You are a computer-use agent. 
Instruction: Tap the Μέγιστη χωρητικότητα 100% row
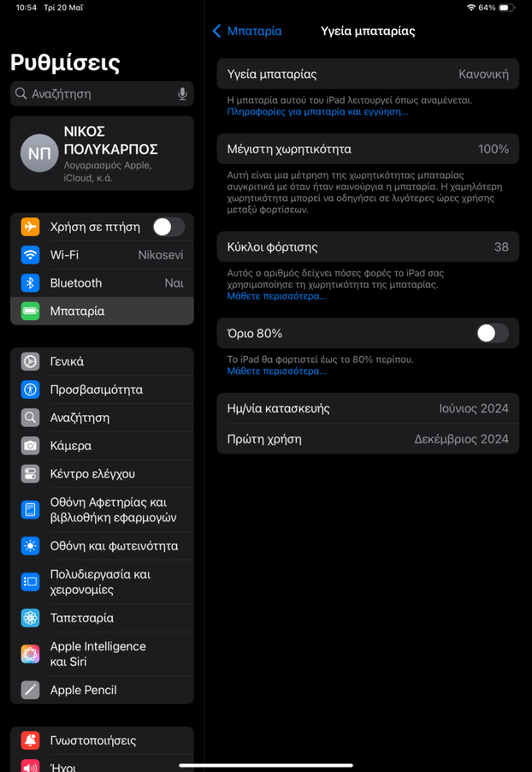point(368,149)
